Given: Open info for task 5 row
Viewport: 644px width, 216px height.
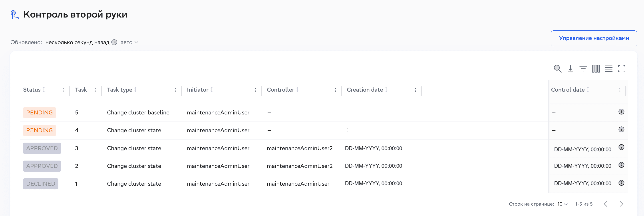Looking at the screenshot, I should click(x=621, y=112).
